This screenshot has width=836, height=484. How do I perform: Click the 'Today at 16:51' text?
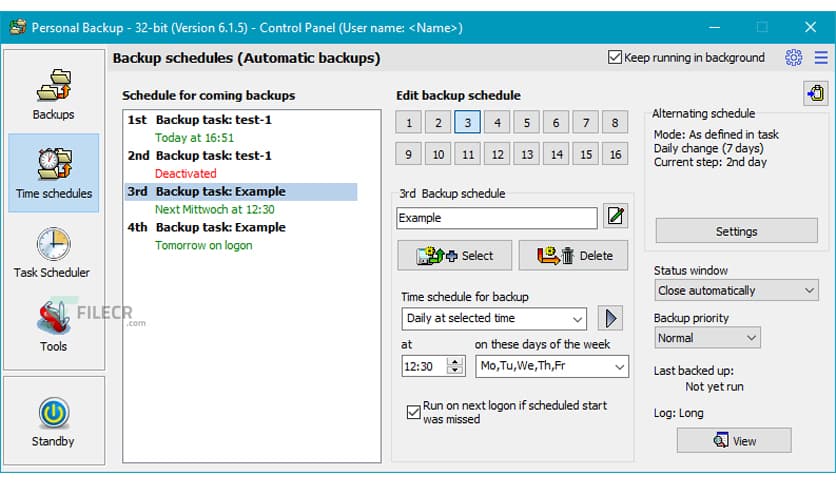click(x=194, y=138)
